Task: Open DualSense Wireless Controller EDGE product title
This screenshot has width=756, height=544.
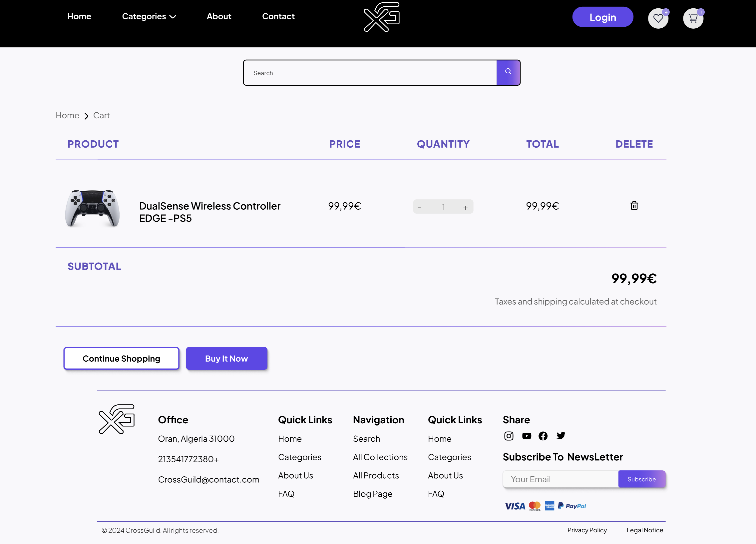Action: (x=210, y=212)
